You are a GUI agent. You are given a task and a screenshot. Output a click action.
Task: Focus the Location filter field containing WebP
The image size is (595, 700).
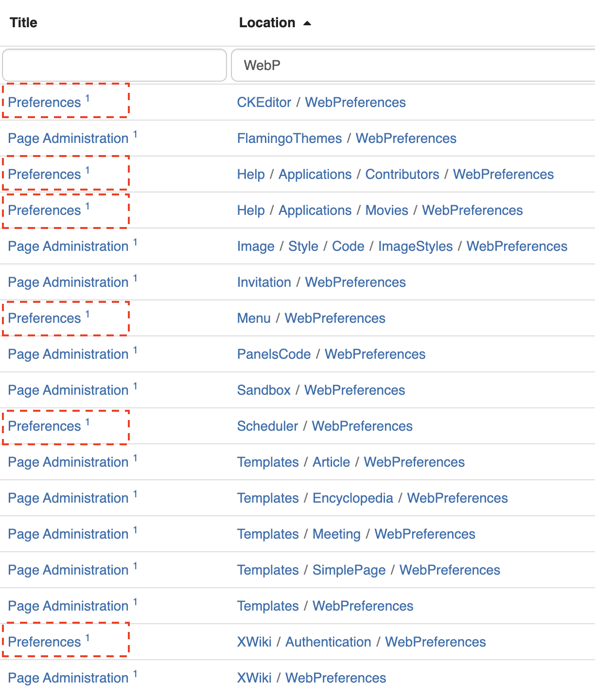[x=413, y=65]
